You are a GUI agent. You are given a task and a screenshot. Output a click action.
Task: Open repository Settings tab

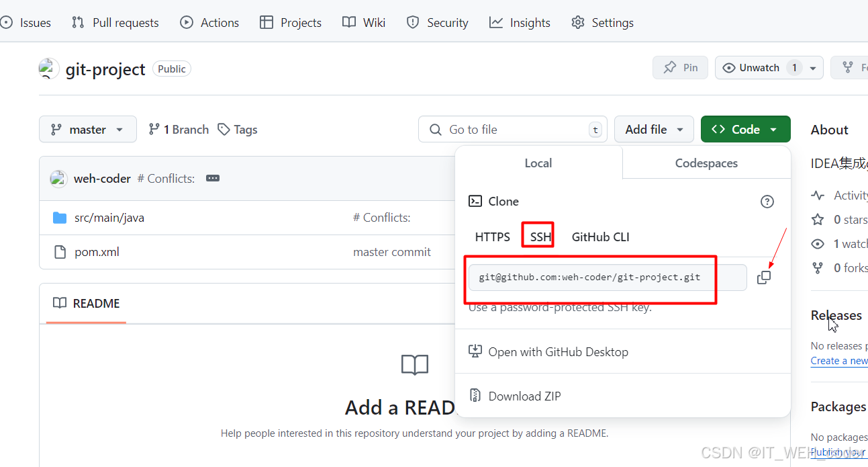click(602, 22)
